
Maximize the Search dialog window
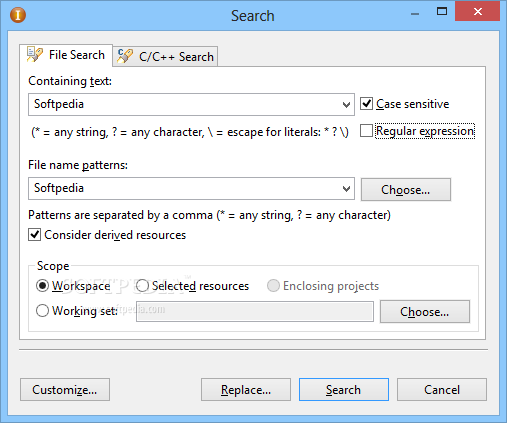(x=442, y=12)
